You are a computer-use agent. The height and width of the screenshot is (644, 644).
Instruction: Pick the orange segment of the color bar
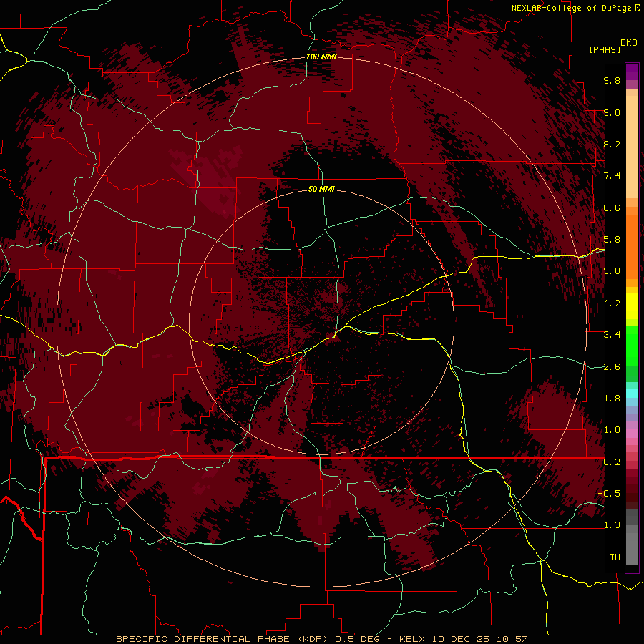(x=632, y=246)
